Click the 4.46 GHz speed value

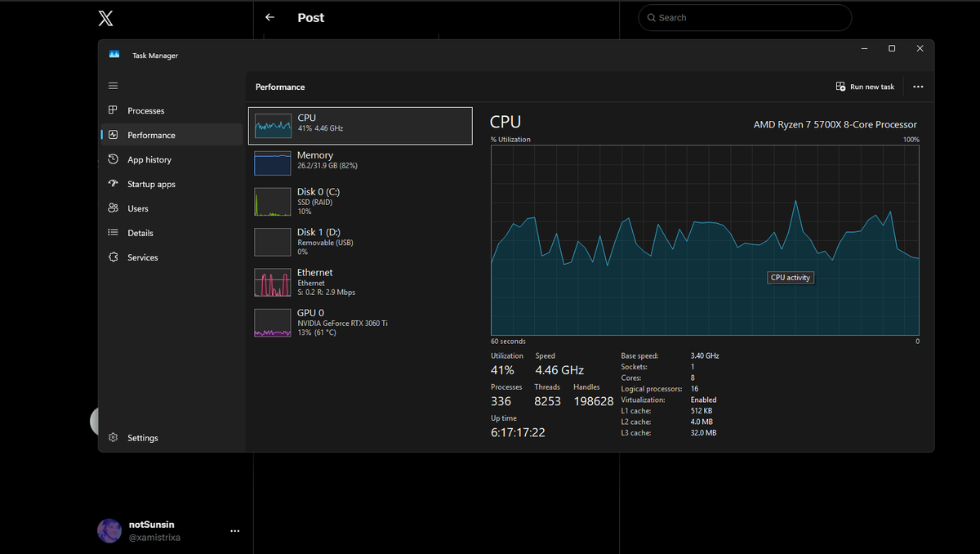559,370
